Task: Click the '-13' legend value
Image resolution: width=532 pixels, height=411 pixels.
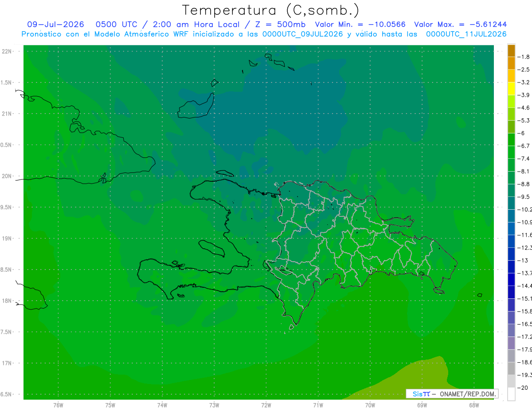Action: click(522, 260)
